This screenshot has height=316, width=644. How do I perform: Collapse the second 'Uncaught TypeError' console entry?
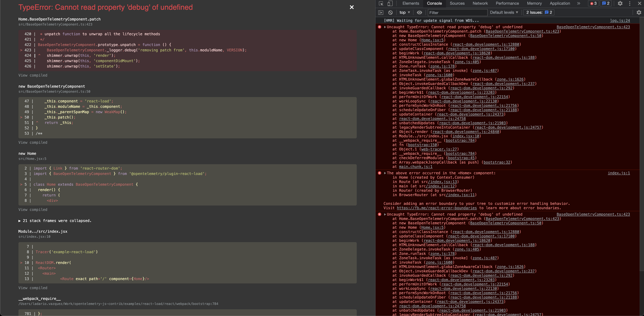pyautogui.click(x=385, y=214)
